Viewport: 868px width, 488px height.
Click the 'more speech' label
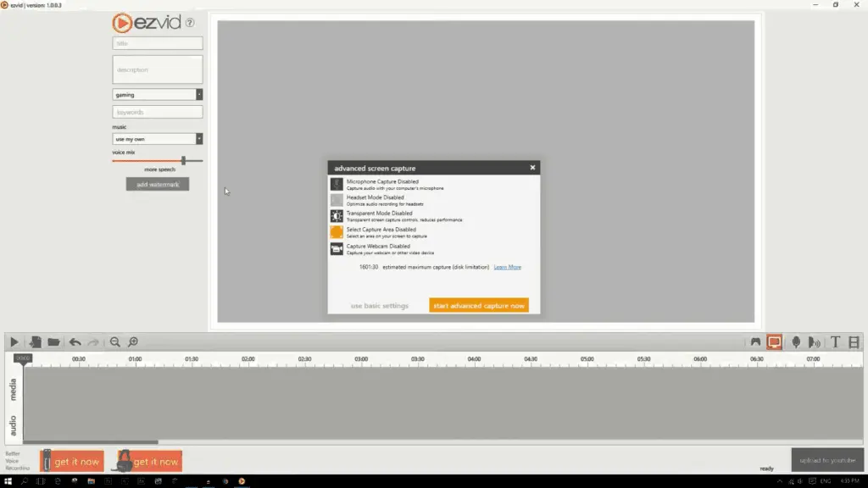click(160, 169)
